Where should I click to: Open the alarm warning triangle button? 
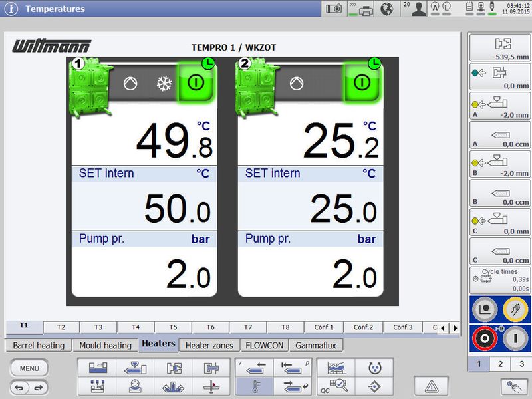click(431, 386)
